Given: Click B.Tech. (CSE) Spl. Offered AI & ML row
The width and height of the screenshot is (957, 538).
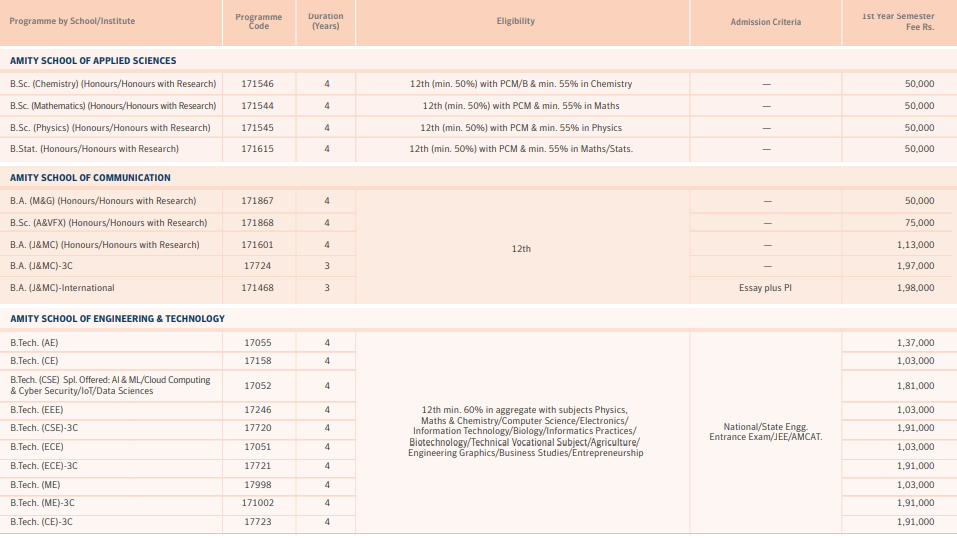Looking at the screenshot, I should [x=110, y=385].
